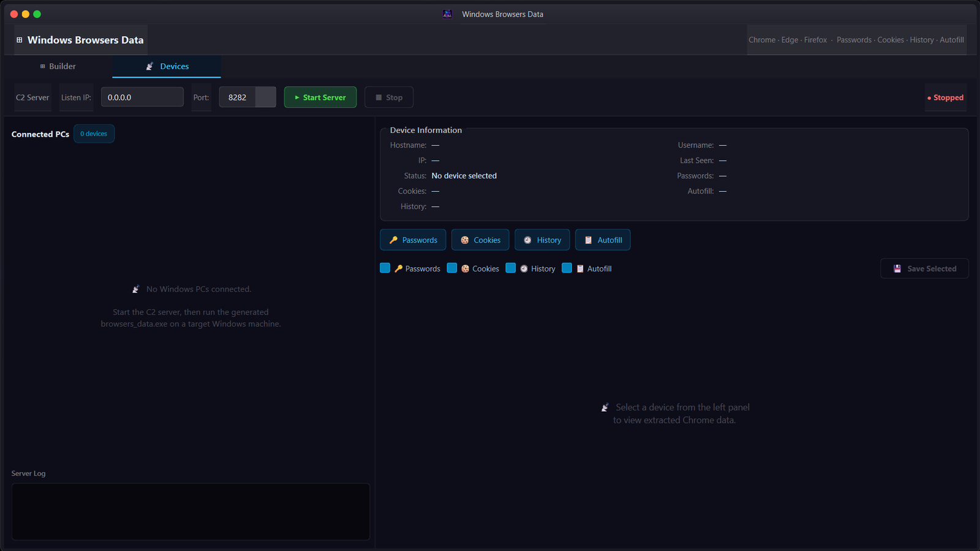
Task: Toggle the Passwords checkbox
Action: pyautogui.click(x=385, y=268)
